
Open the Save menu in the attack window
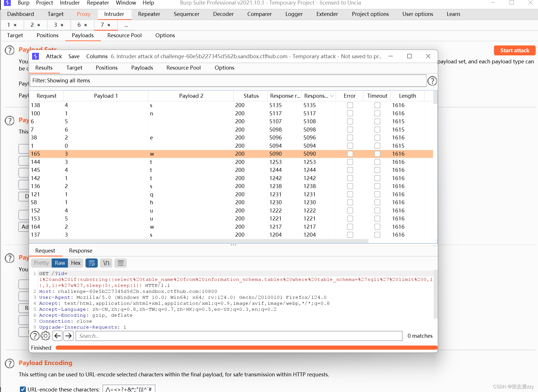pyautogui.click(x=74, y=56)
